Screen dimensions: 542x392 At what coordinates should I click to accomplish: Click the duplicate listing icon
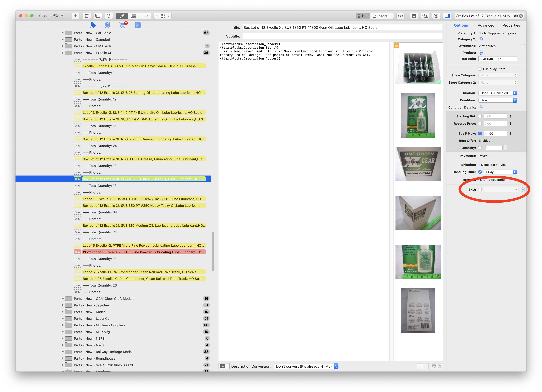point(97,16)
